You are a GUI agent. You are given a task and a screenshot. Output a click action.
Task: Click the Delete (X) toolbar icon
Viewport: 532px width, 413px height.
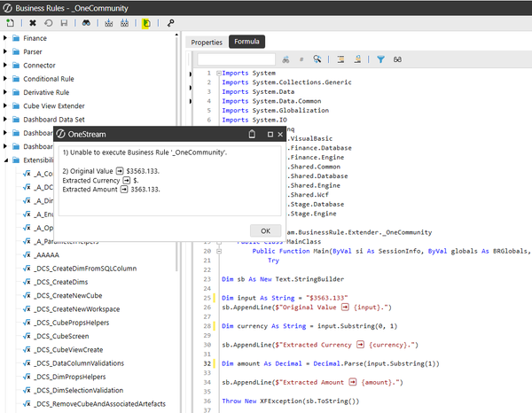click(33, 23)
